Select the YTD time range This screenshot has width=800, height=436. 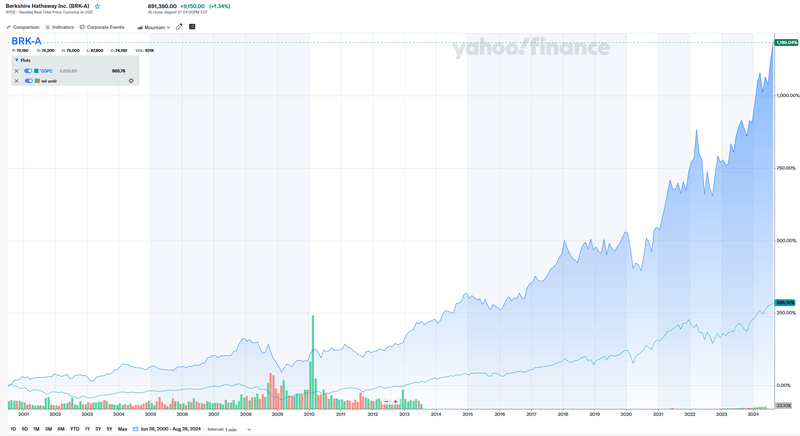(x=74, y=429)
